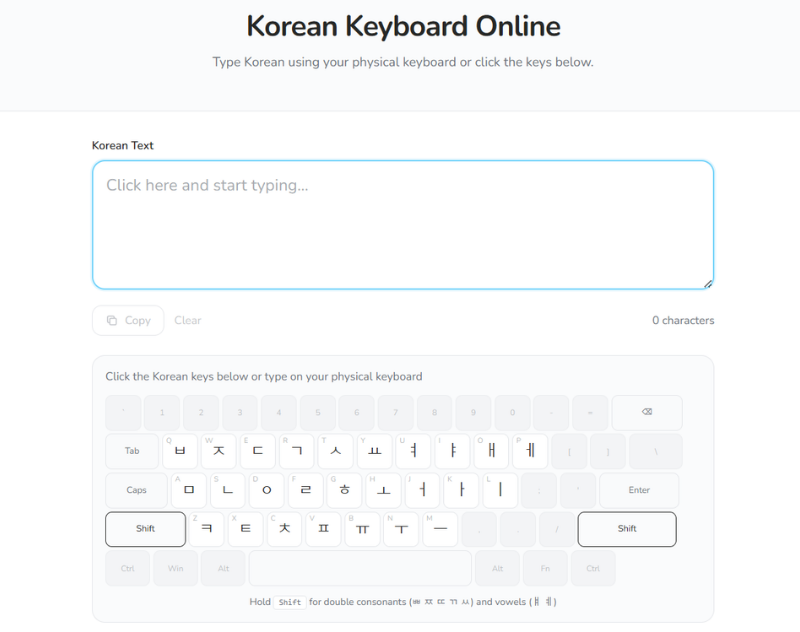The image size is (800, 632).
Task: Click the Copy button with clipboard icon
Action: pos(128,320)
